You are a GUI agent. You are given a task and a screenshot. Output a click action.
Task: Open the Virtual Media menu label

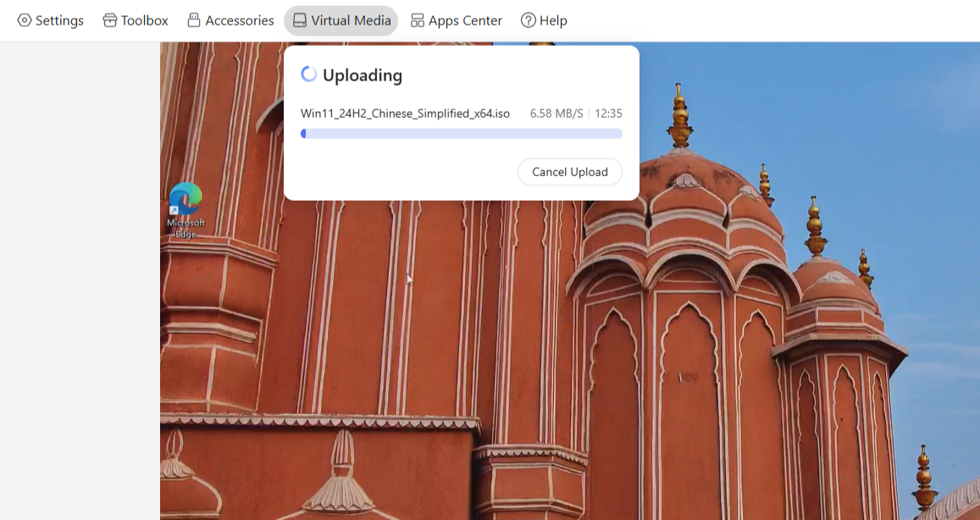351,20
